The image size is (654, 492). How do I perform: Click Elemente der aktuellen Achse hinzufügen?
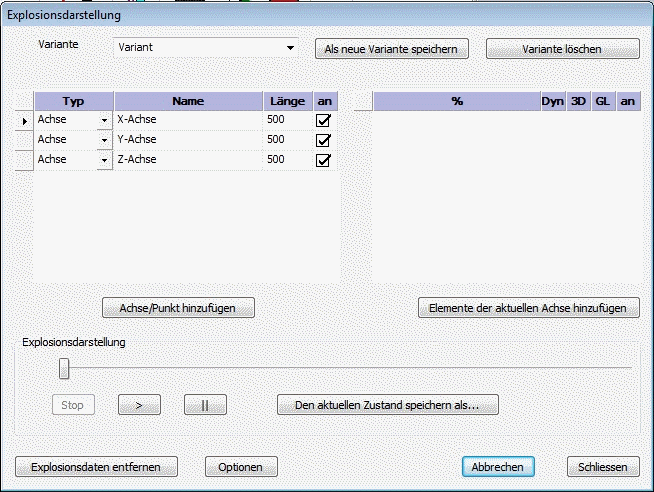point(528,308)
